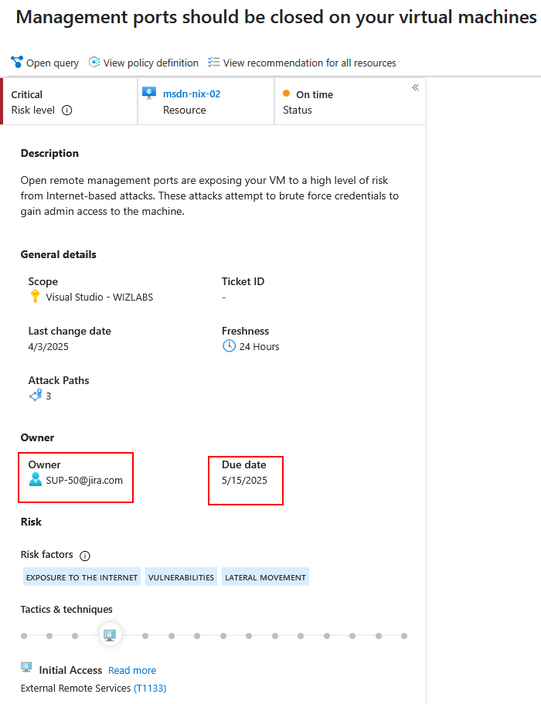Open the T1133 technique link

(150, 688)
